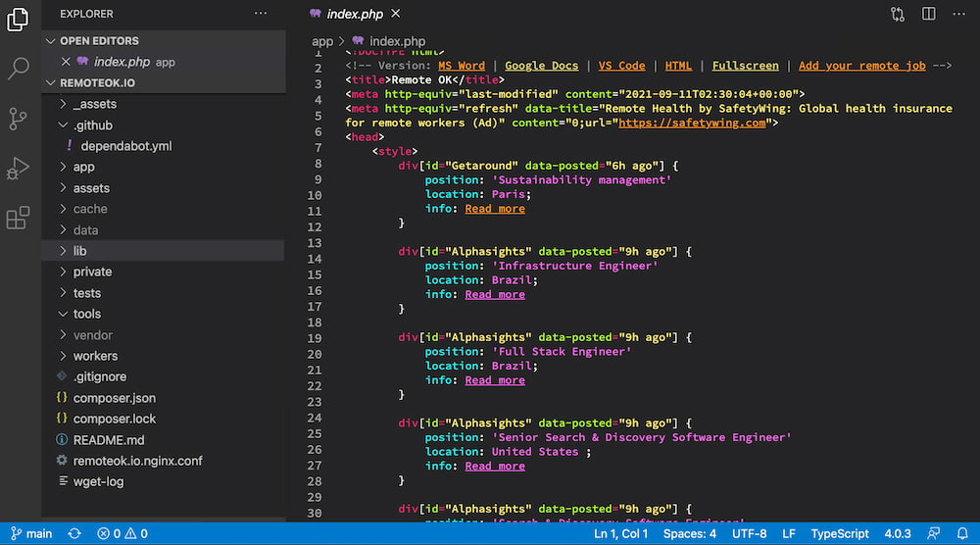
Task: Open Explorer more actions ellipsis menu
Action: click(x=260, y=14)
